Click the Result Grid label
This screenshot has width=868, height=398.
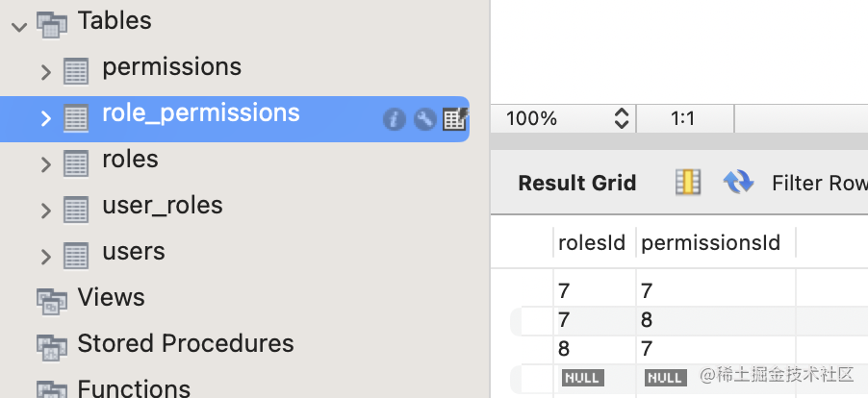pos(576,183)
